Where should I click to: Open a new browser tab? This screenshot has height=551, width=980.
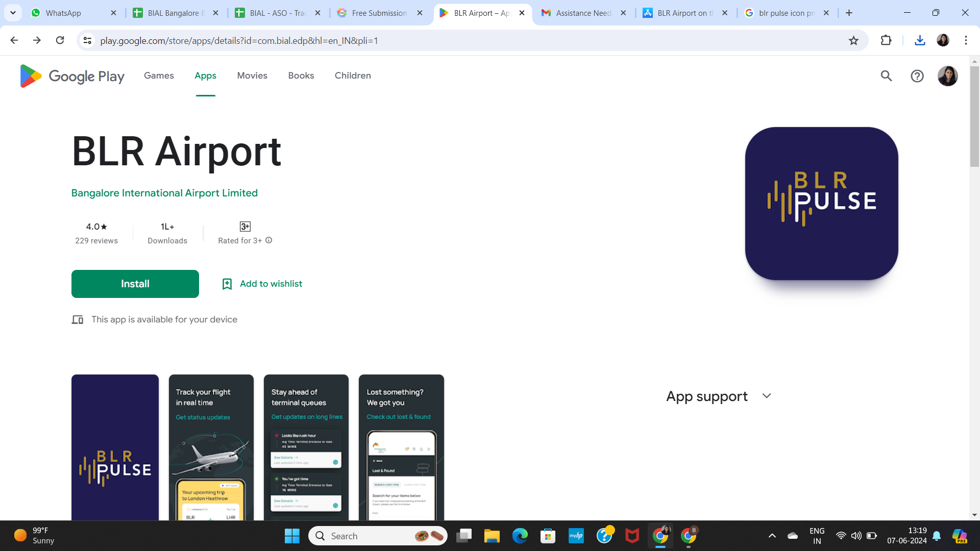click(x=849, y=13)
